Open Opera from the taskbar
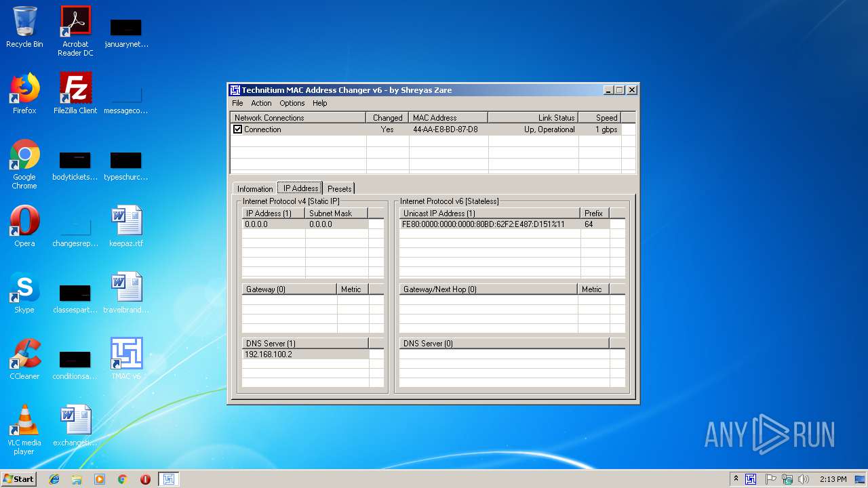Screen dimensions: 868x488 pos(145,479)
